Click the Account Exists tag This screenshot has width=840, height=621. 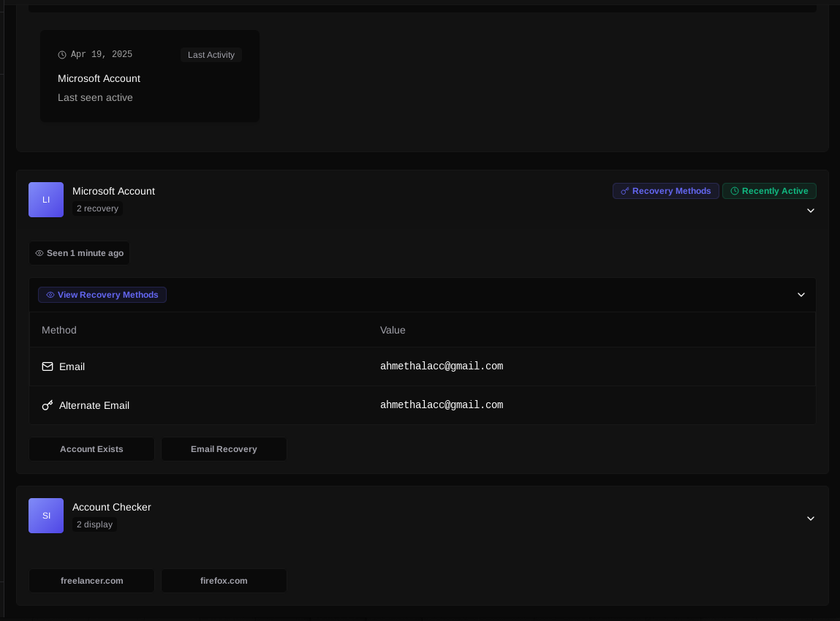click(x=91, y=449)
